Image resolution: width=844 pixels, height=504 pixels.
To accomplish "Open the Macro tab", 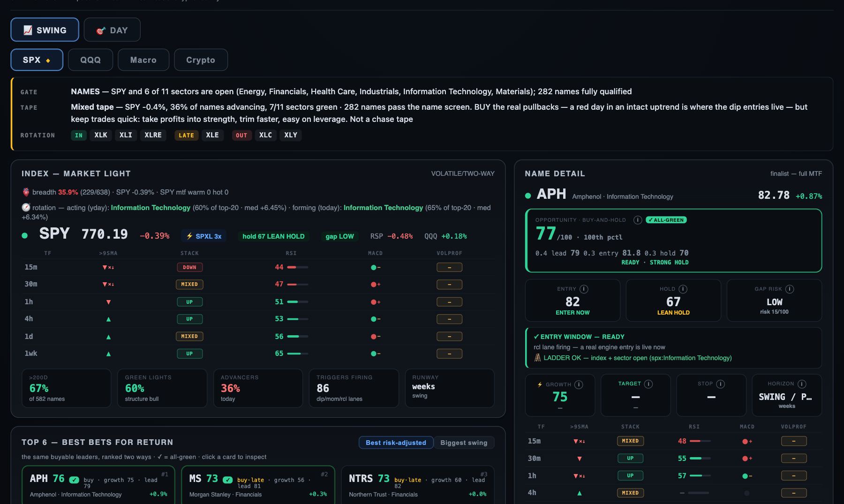I will point(143,60).
